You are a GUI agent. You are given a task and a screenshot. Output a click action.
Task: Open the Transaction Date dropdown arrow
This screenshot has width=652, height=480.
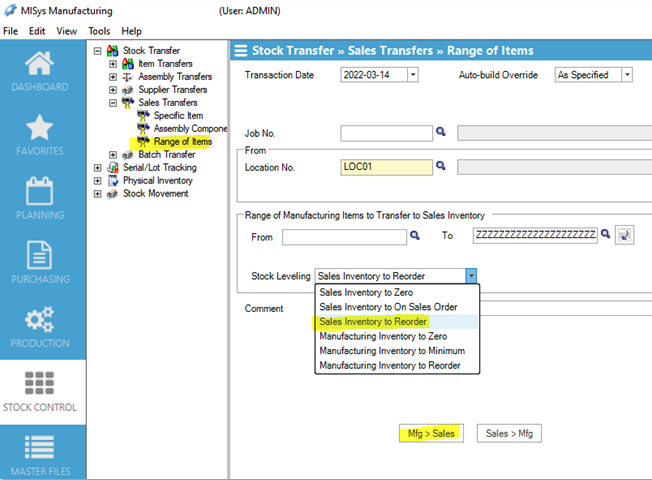pyautogui.click(x=412, y=75)
